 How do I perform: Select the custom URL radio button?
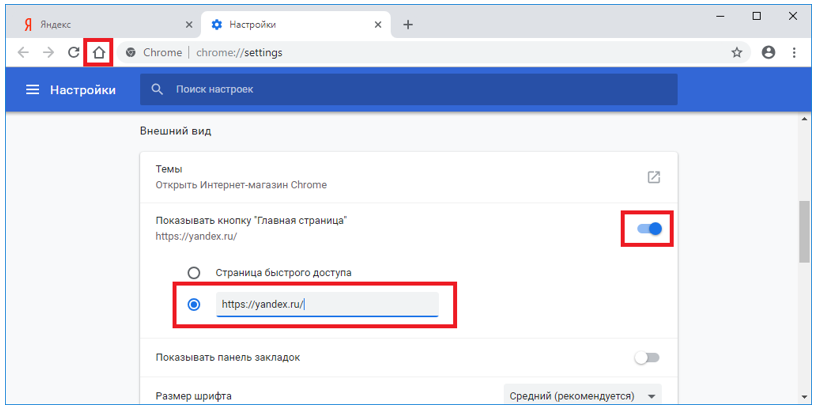coord(194,305)
